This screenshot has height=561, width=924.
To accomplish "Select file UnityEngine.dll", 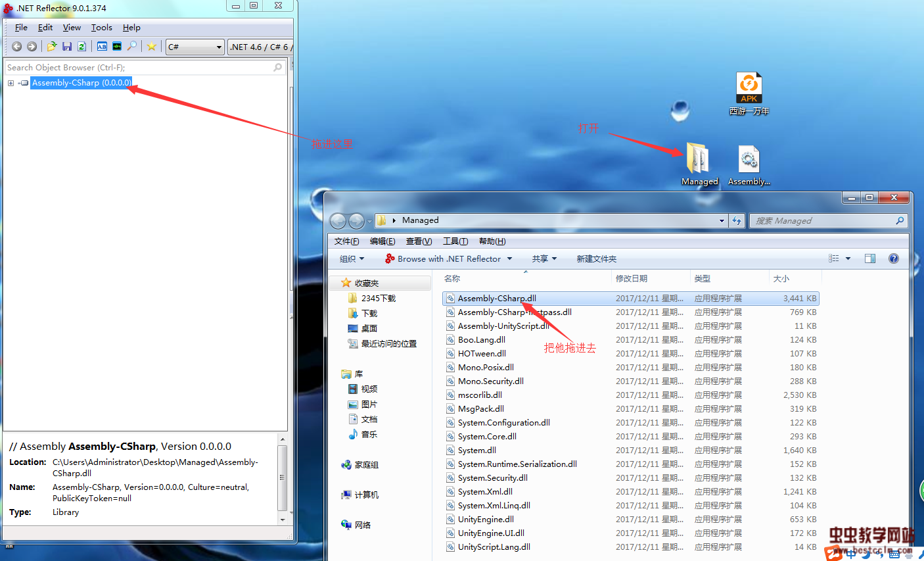I will [486, 519].
